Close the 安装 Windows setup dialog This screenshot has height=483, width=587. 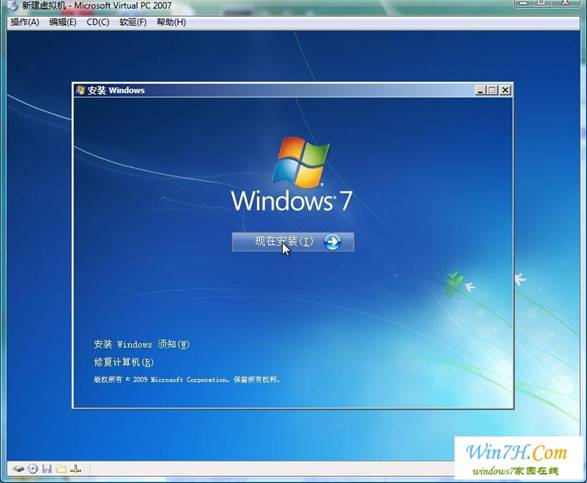[x=505, y=90]
